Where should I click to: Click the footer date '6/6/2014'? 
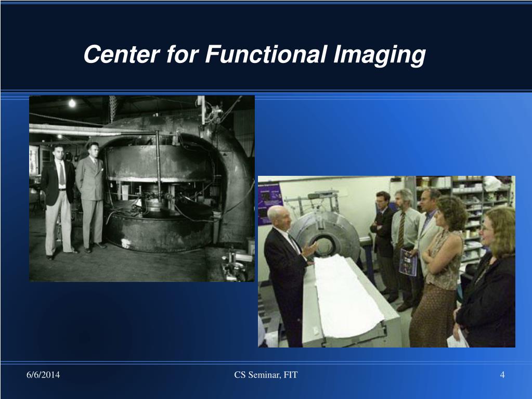point(43,375)
